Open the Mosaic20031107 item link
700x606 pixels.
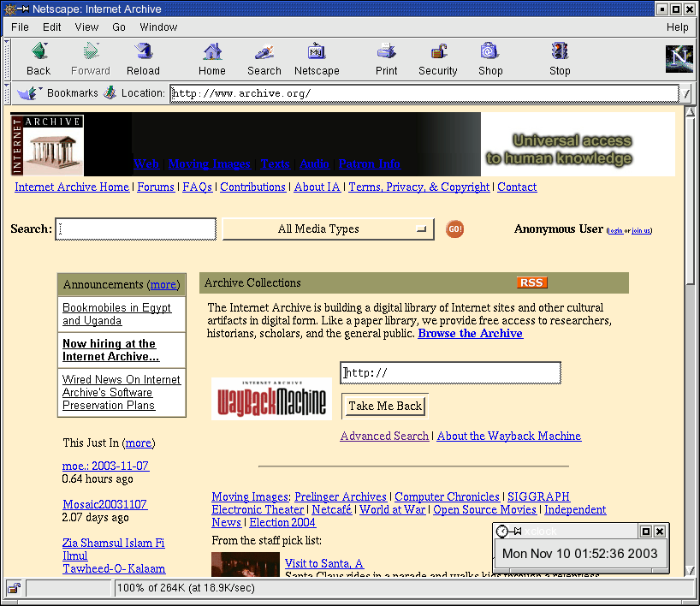pyautogui.click(x=105, y=505)
